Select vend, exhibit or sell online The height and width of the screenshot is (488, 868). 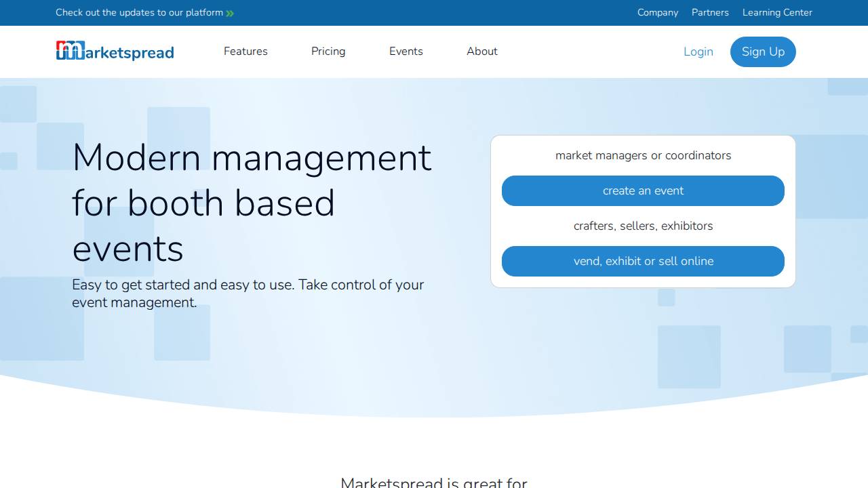(643, 261)
